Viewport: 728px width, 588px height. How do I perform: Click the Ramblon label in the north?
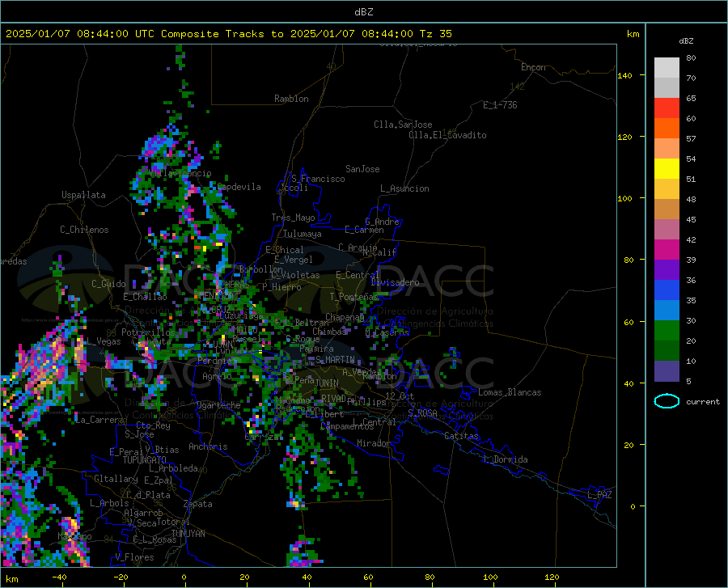[x=291, y=99]
